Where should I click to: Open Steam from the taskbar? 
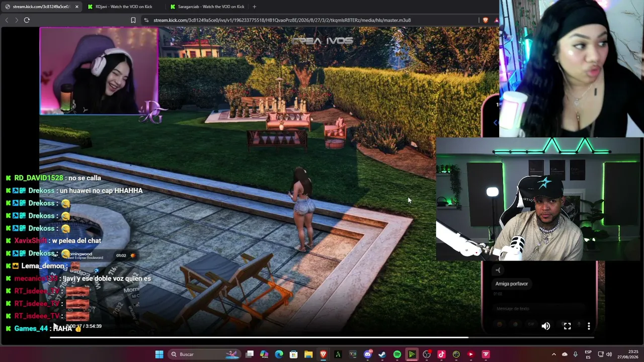(x=382, y=354)
